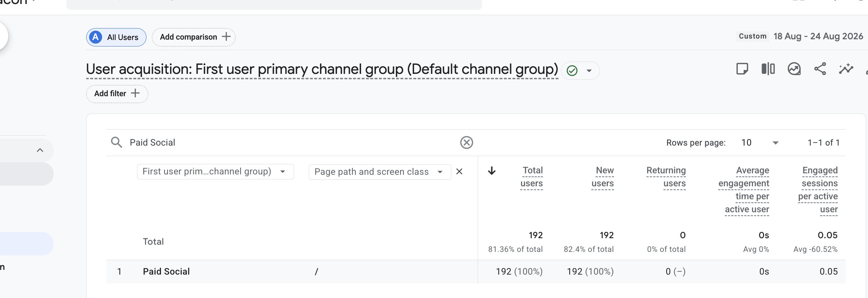Clear the Paid Social search text
Image resolution: width=868 pixels, height=298 pixels.
[466, 142]
